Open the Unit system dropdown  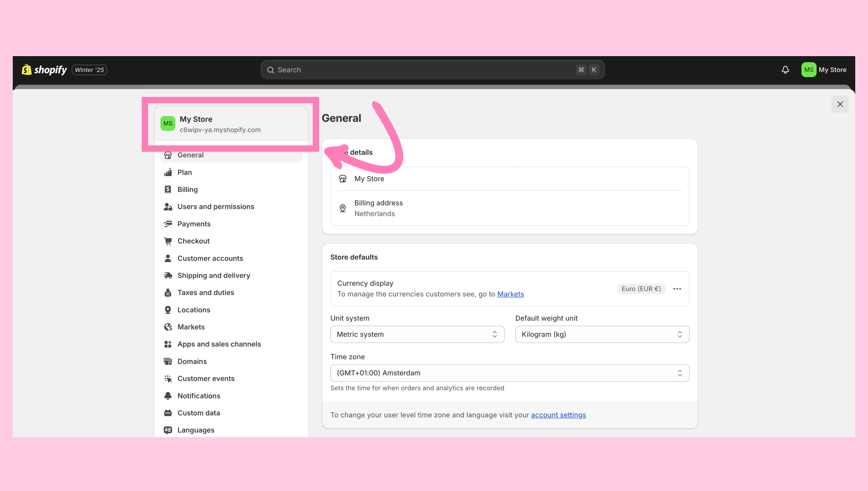(417, 334)
